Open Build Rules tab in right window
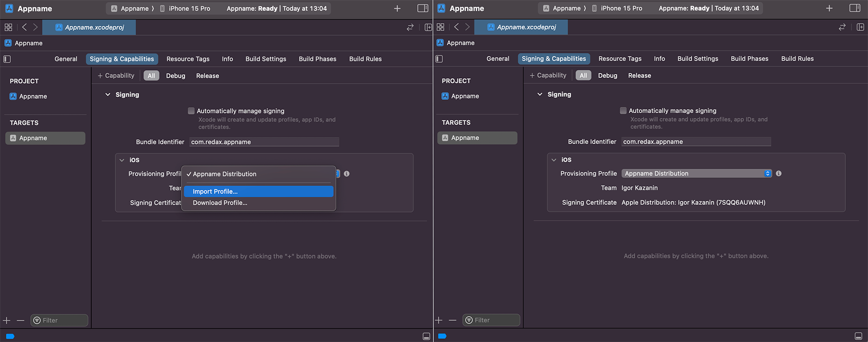Image resolution: width=868 pixels, height=342 pixels. point(797,58)
